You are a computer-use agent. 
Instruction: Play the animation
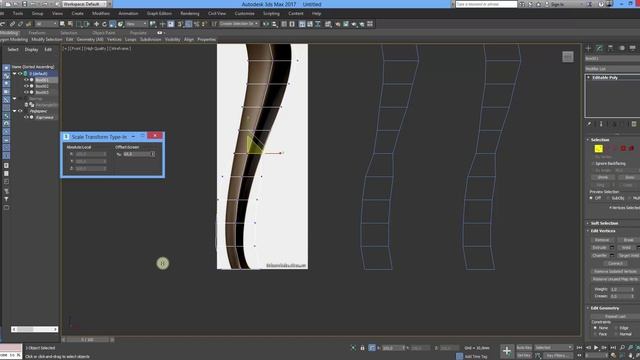596,348
